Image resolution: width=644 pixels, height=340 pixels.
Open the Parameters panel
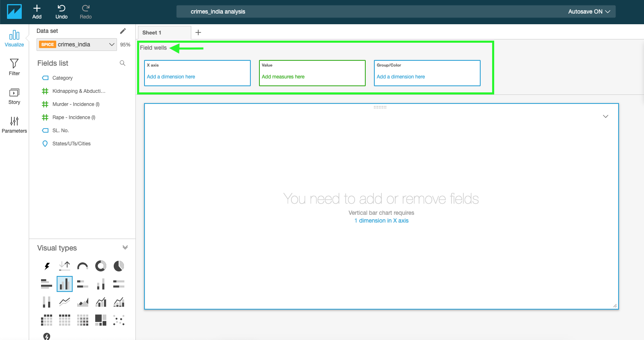click(14, 124)
